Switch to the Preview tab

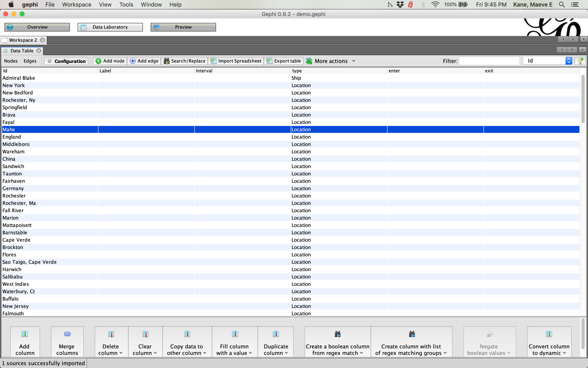pos(183,27)
